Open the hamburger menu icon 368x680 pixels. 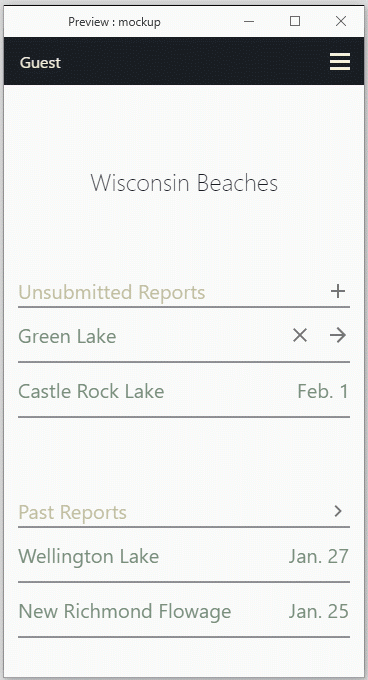339,62
